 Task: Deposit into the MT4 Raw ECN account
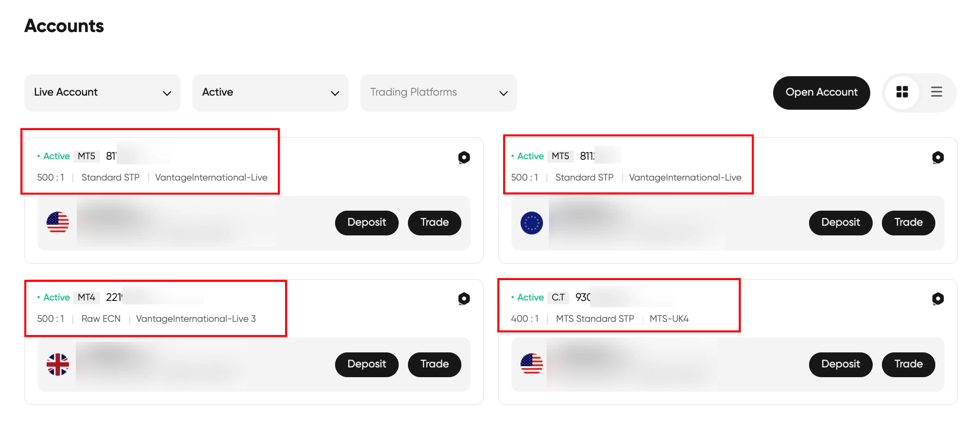click(x=367, y=365)
